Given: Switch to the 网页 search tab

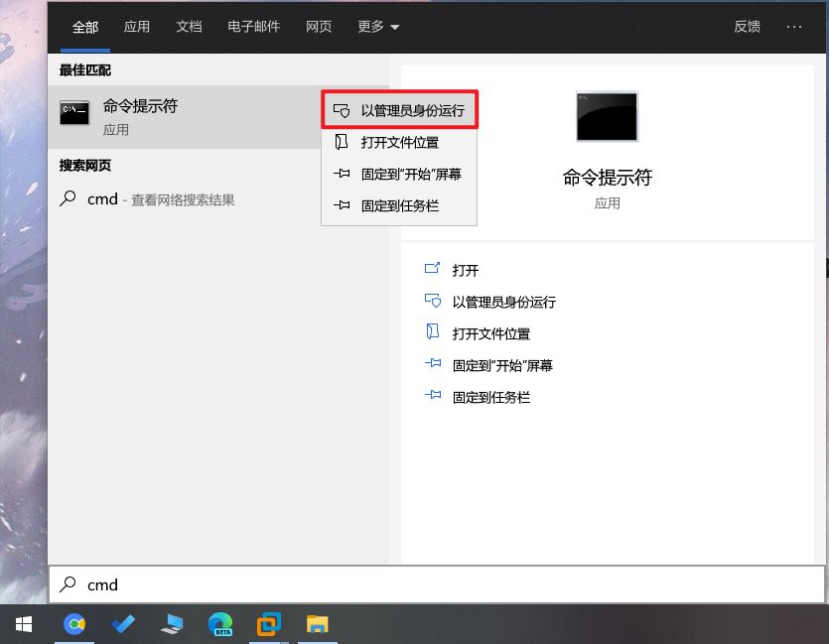Looking at the screenshot, I should 319,27.
